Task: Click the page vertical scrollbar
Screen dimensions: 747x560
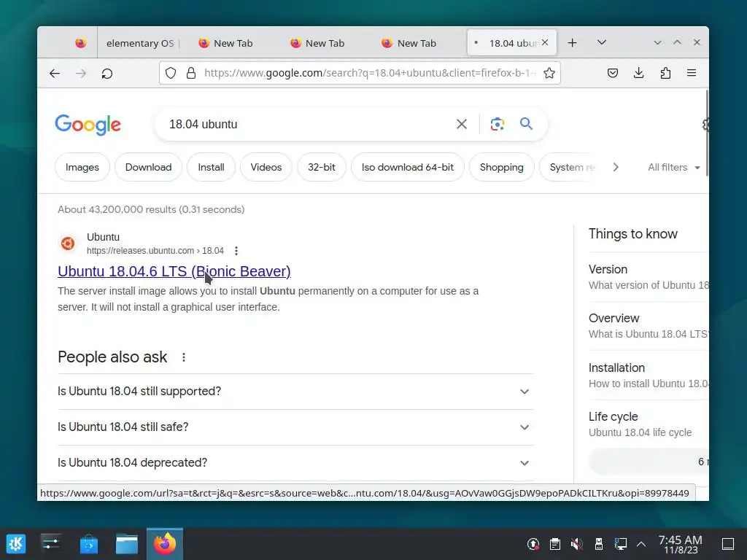Action: pyautogui.click(x=706, y=133)
